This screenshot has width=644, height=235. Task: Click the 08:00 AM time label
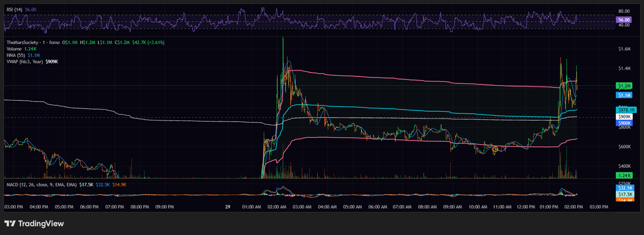pos(429,206)
